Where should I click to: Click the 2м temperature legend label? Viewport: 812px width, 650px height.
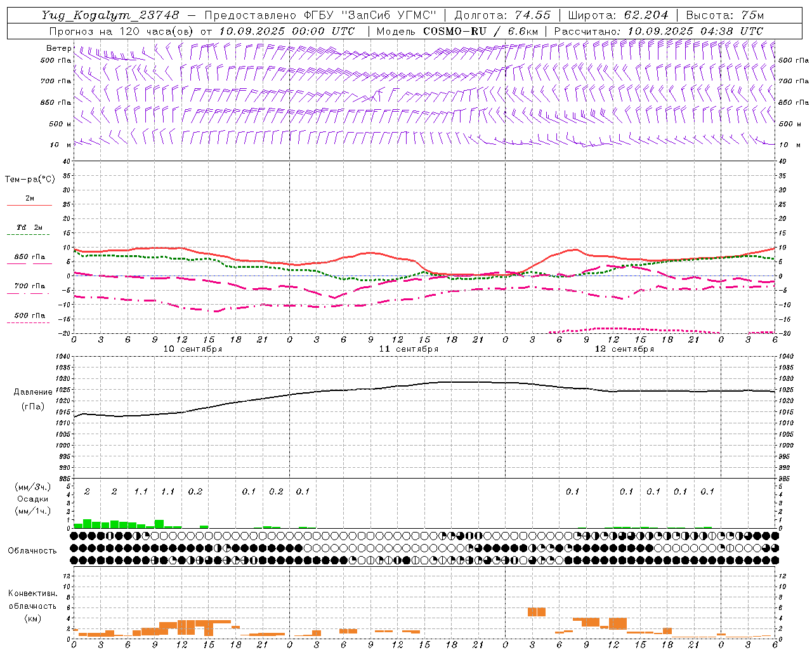pyautogui.click(x=30, y=199)
